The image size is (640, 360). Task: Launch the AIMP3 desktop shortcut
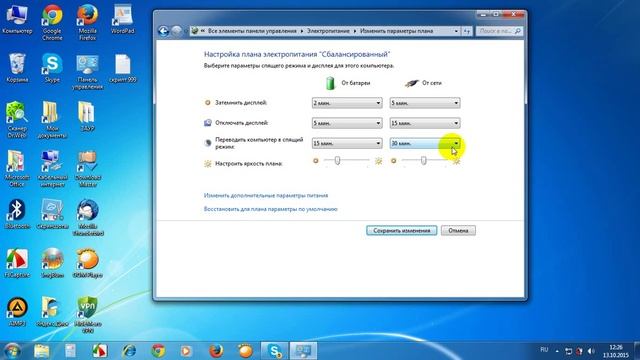tap(17, 311)
